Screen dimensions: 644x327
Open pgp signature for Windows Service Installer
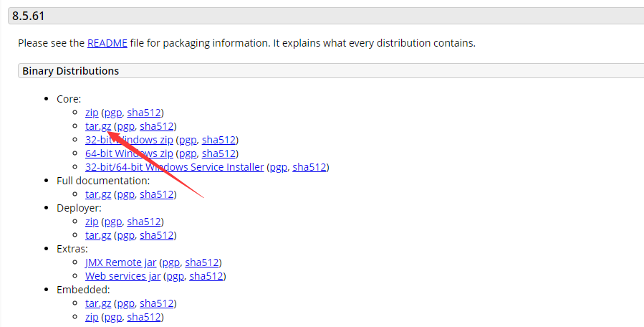[x=278, y=167]
